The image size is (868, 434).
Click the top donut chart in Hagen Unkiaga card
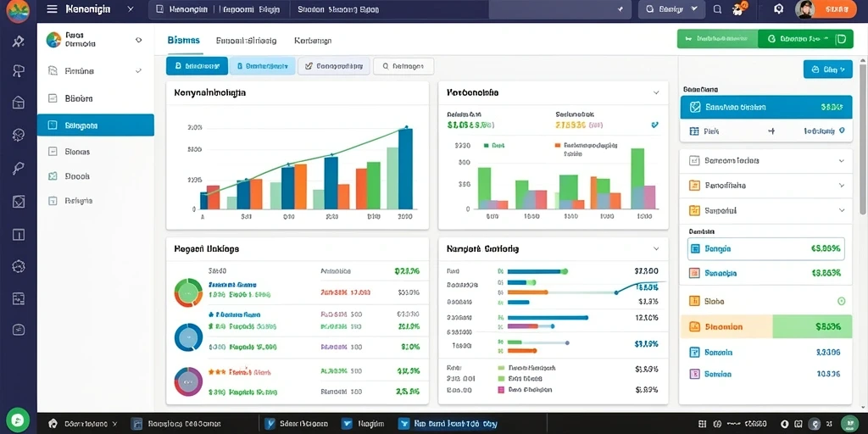pos(189,292)
